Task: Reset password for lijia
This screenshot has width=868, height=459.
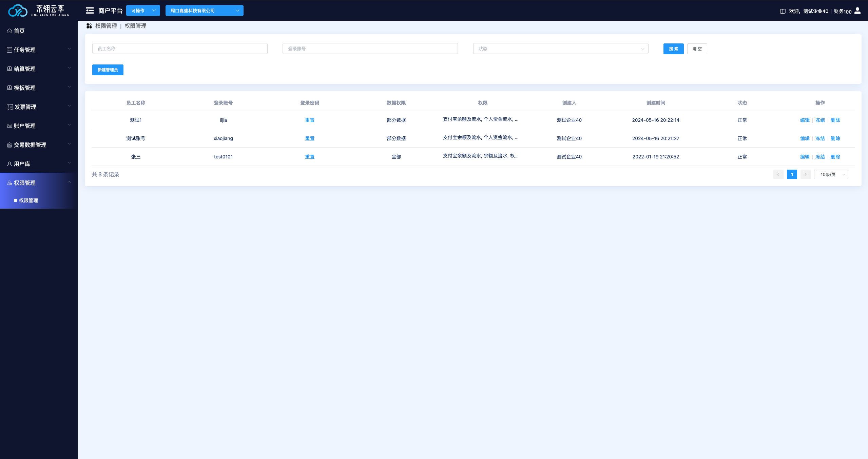Action: (x=310, y=120)
